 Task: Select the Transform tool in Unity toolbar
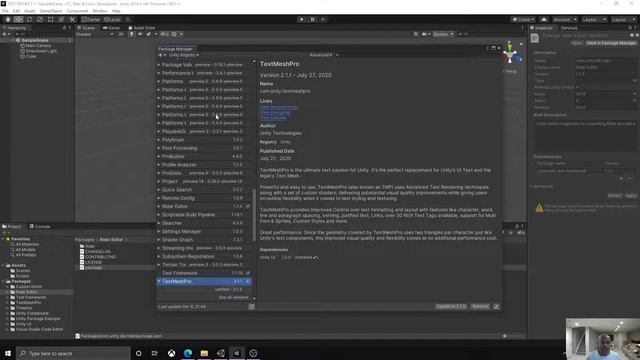click(61, 20)
